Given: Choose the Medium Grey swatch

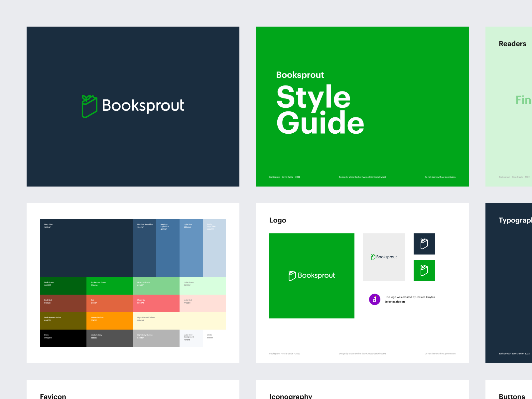Looking at the screenshot, I should point(110,338).
